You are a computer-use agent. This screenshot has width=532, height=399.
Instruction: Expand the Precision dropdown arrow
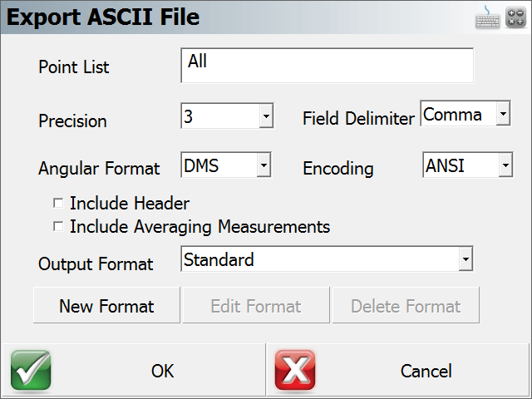point(266,116)
